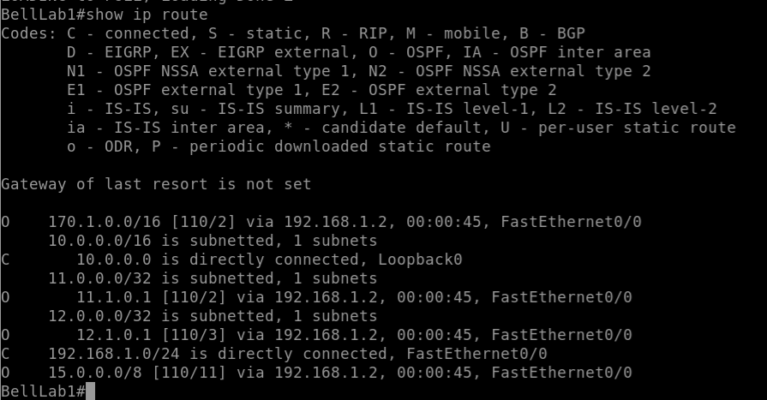The width and height of the screenshot is (767, 400).
Task: Click FastEthernet0/0 on the 170.1.0.0 line
Action: pyautogui.click(x=571, y=222)
